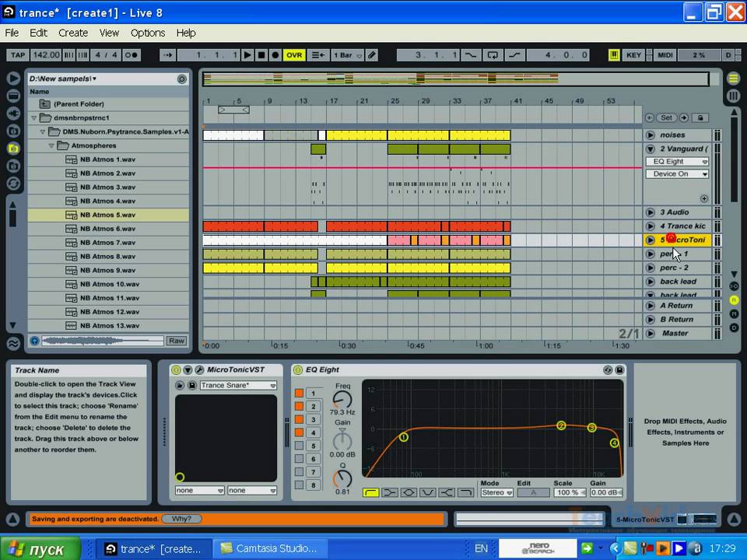This screenshot has width=747, height=560.
Task: Open the Plug-In Device Browser
Action: point(13,114)
